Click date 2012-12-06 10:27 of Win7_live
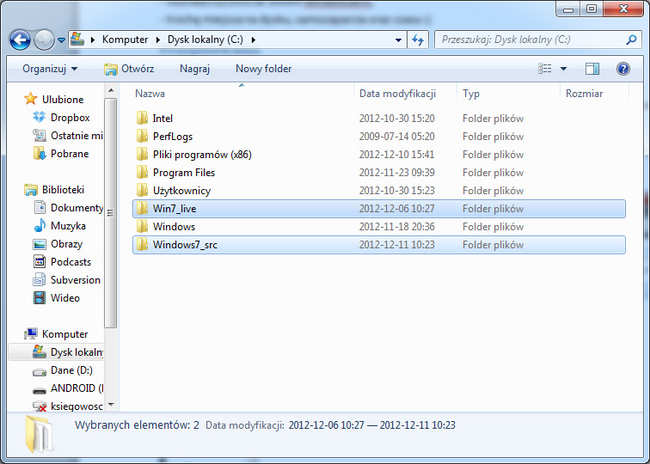Viewport: 650px width, 464px height. 397,209
